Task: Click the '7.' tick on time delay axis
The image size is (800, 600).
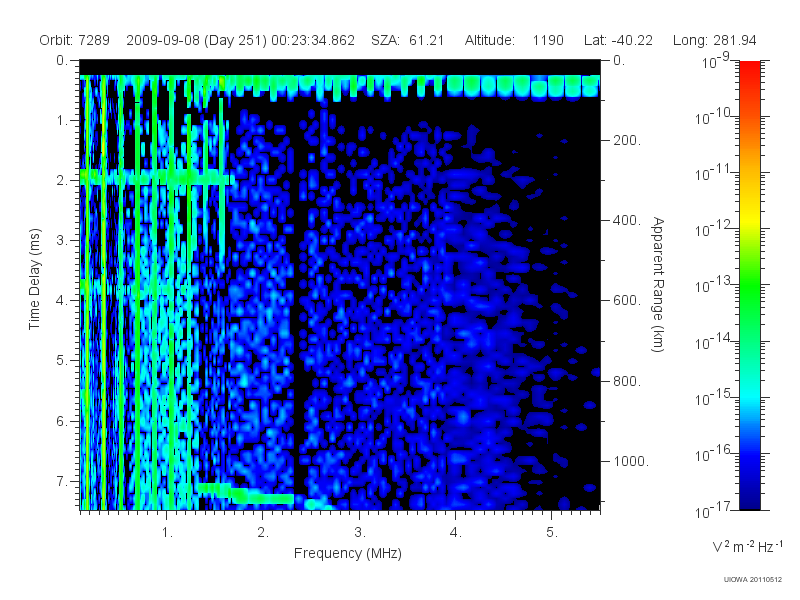Action: tap(62, 481)
